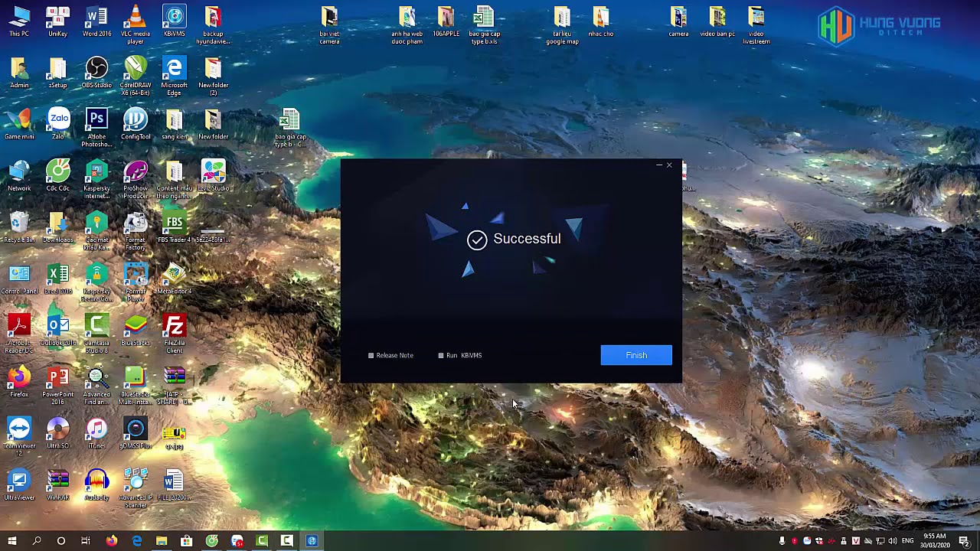Select the gDMSS Plus desktop icon

coord(136,433)
